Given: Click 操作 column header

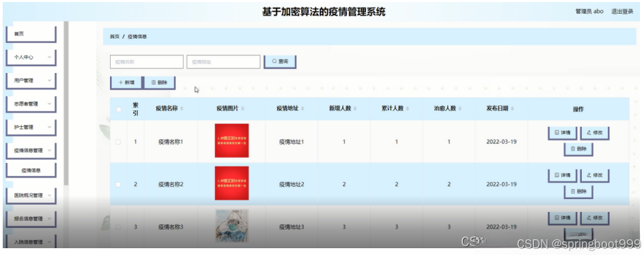Looking at the screenshot, I should (x=578, y=109).
